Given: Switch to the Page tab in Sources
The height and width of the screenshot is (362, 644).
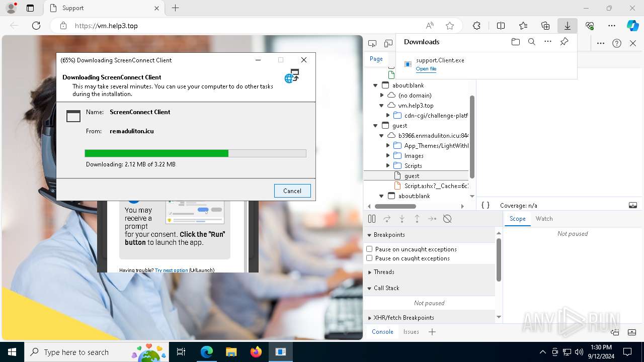Looking at the screenshot, I should [x=376, y=59].
